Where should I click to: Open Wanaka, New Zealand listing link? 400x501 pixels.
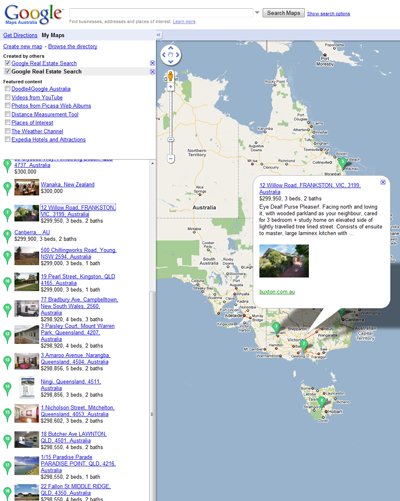click(67, 184)
